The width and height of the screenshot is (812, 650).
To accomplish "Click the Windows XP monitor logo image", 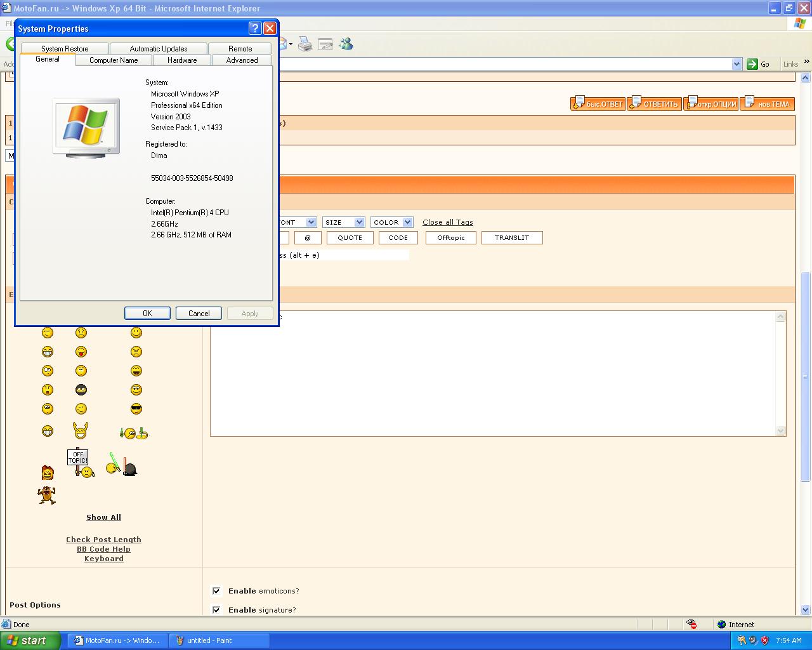I will coord(86,128).
